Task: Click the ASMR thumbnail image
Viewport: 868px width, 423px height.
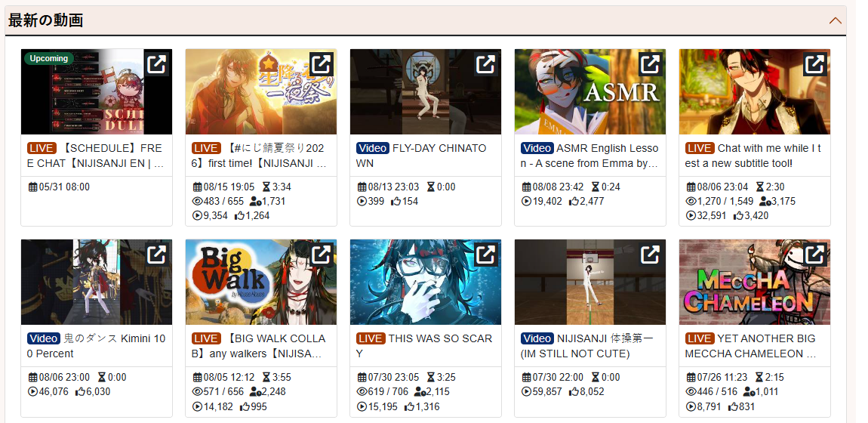Action: 590,91
